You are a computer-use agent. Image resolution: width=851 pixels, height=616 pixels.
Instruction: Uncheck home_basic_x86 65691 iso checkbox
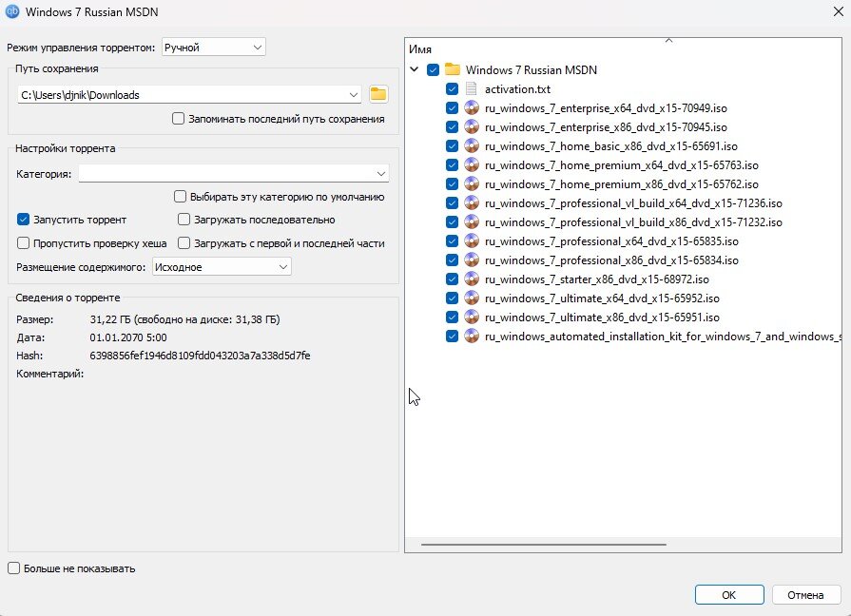452,145
